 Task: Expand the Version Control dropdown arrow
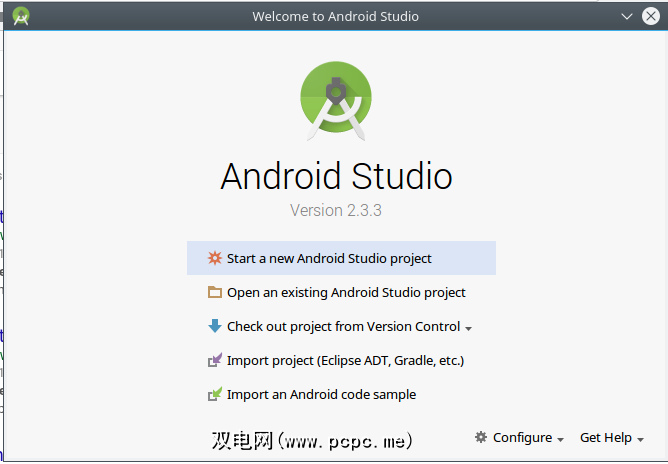click(x=469, y=329)
